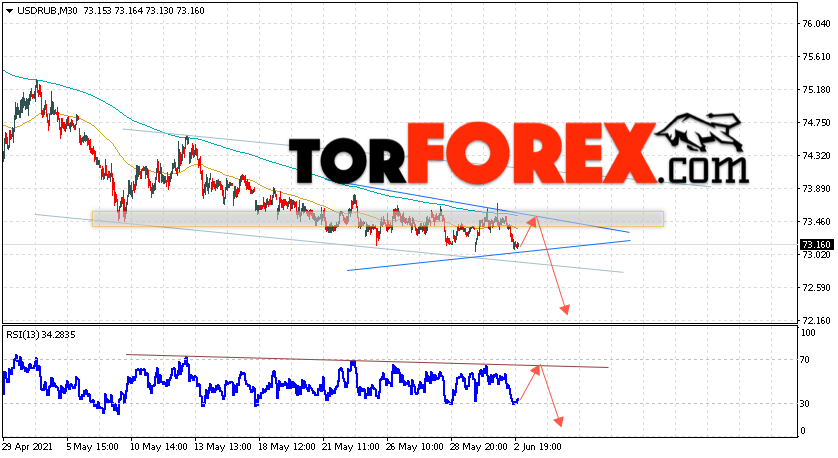
Task: Select the 28 May 20:00 time label
Action: [x=479, y=446]
